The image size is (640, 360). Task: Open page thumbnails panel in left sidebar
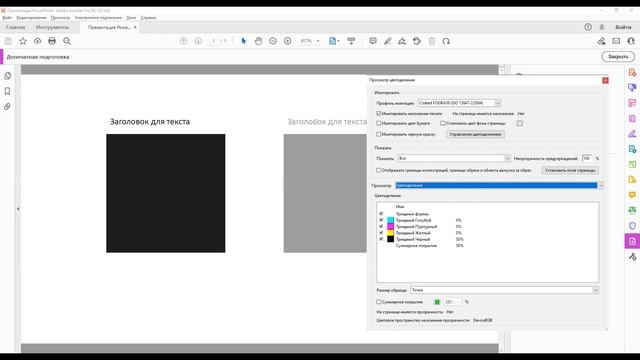[x=7, y=76]
